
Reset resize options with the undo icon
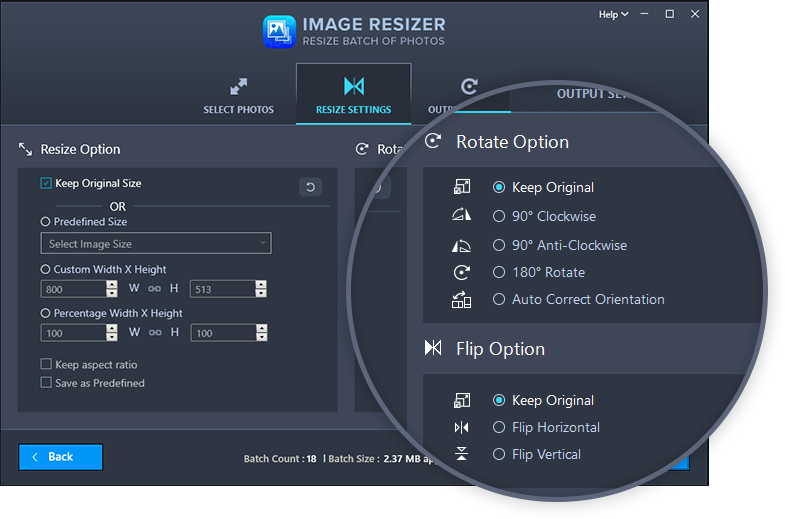pyautogui.click(x=310, y=187)
